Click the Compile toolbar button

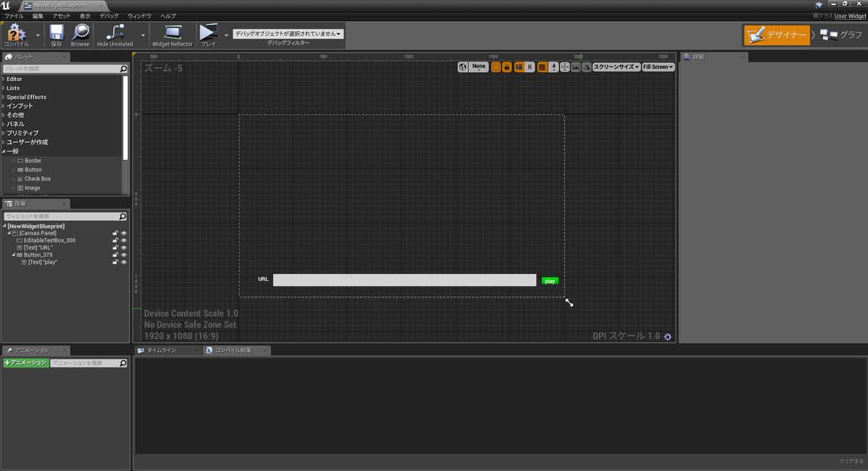coord(17,34)
